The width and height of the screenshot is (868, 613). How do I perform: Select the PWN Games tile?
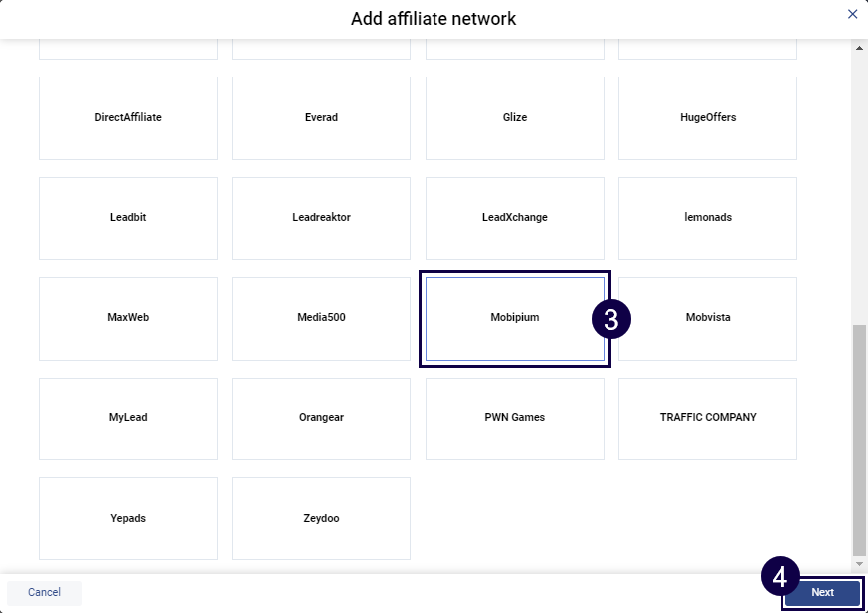click(515, 418)
